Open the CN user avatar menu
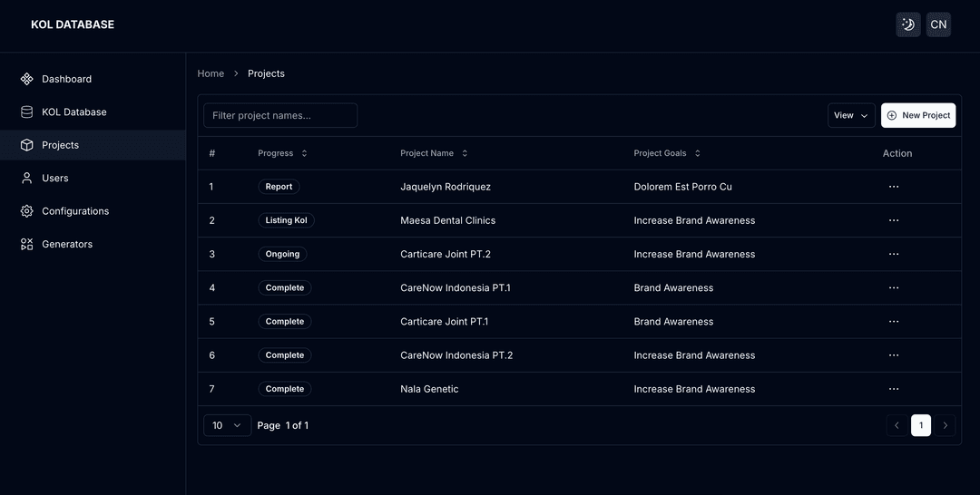Viewport: 980px width, 495px height. (x=938, y=24)
